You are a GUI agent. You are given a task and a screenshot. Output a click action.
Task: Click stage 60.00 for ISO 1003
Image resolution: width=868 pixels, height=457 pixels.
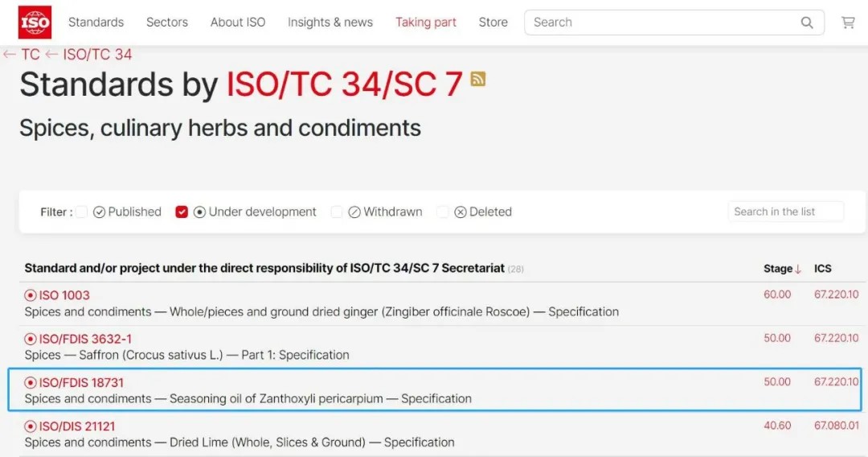[777, 294]
